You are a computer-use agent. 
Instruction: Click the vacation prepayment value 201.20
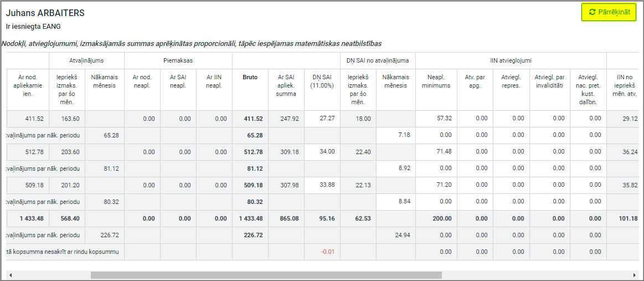coord(70,185)
